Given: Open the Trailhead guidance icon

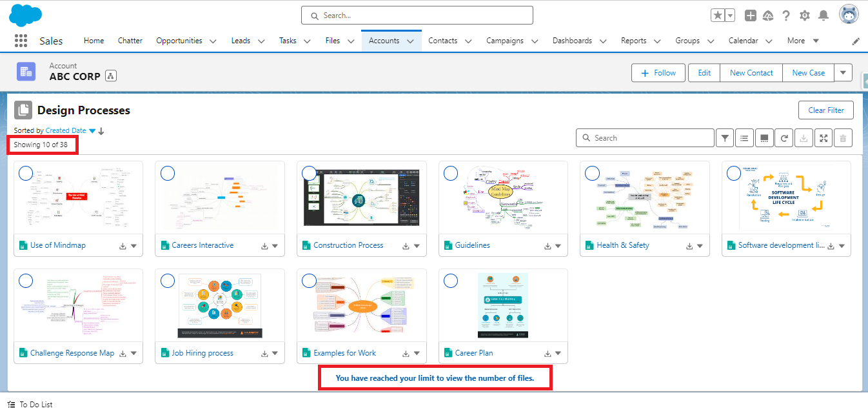Looking at the screenshot, I should click(x=767, y=15).
